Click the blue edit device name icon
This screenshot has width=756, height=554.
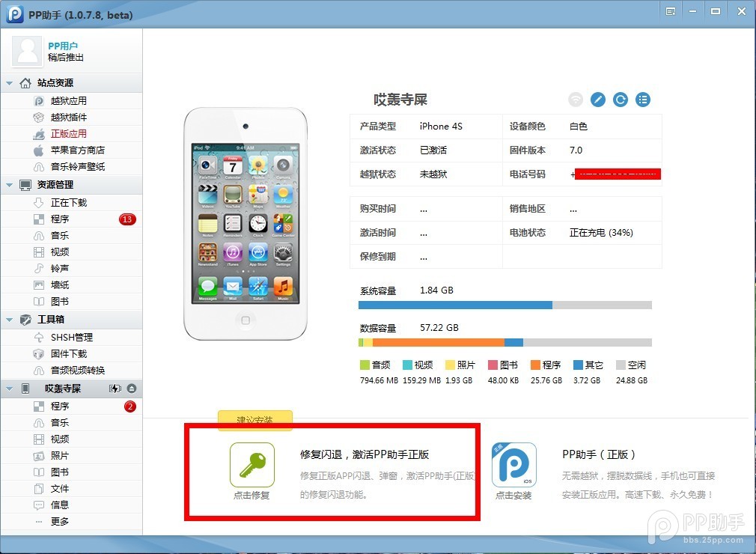click(598, 100)
